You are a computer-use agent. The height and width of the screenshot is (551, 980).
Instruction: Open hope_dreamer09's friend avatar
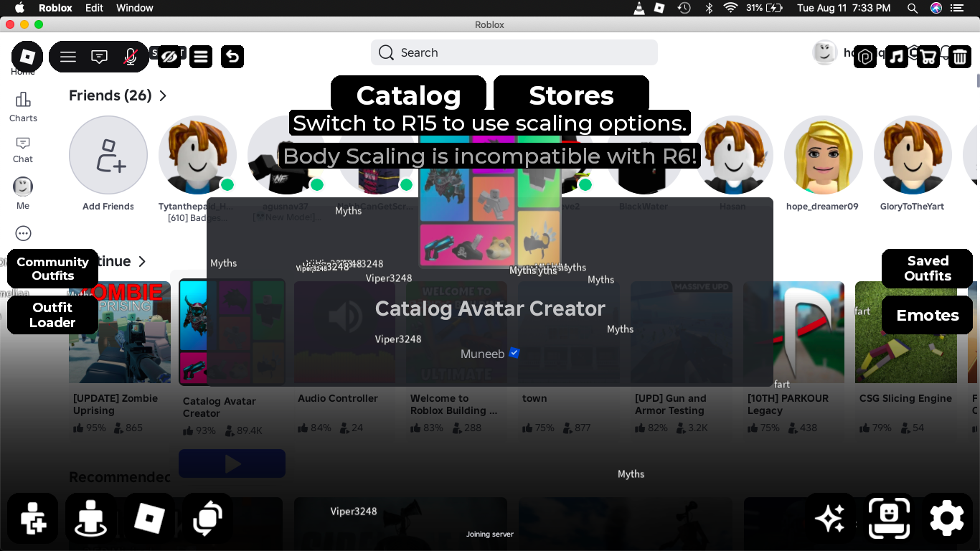(x=824, y=155)
